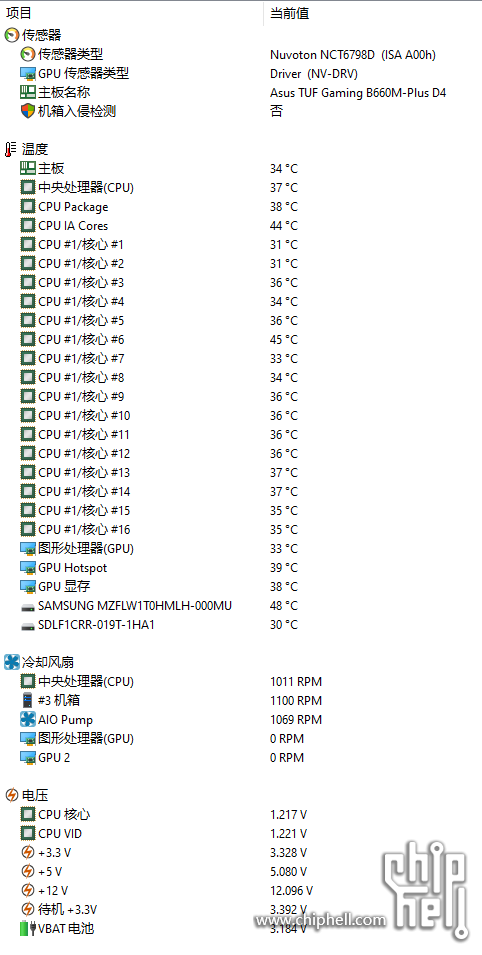Click the SAMSUNG MZFLW1T0HMLH drive icon
The height and width of the screenshot is (955, 482).
pyautogui.click(x=28, y=607)
